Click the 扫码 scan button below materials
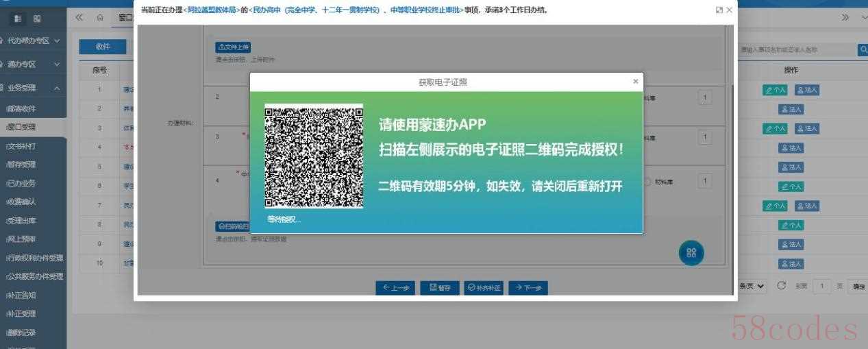The height and width of the screenshot is (349, 868). coord(233,226)
